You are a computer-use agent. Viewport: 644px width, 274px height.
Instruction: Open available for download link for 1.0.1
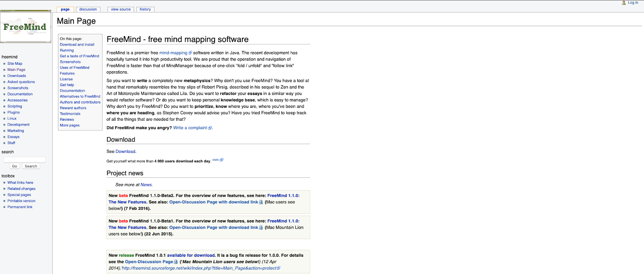(191, 255)
